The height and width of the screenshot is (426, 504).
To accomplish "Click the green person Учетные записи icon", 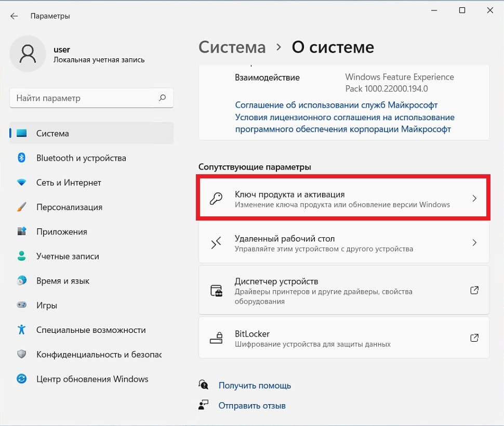I will [21, 256].
